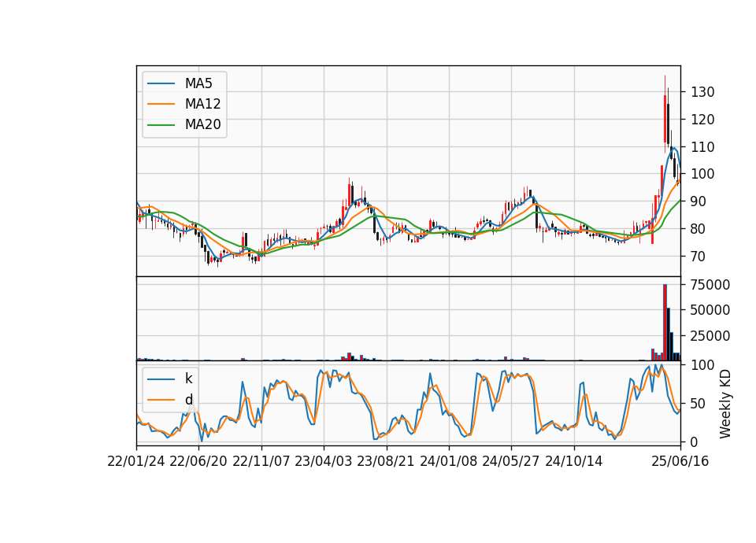The image size is (756, 543).
Task: Click the tallest red volume bar
Action: [665, 323]
